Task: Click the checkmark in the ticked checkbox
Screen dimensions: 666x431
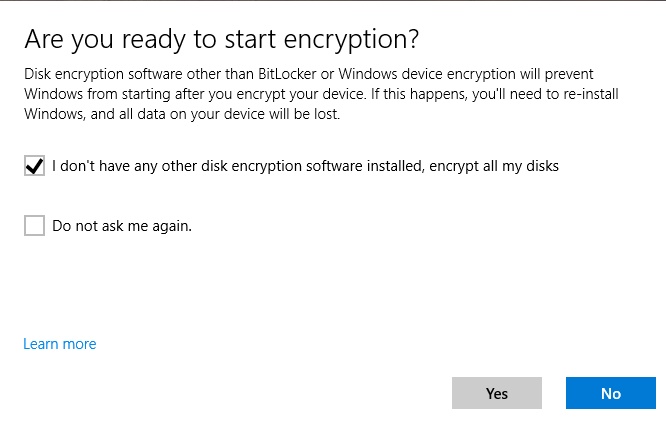Action: [x=34, y=166]
